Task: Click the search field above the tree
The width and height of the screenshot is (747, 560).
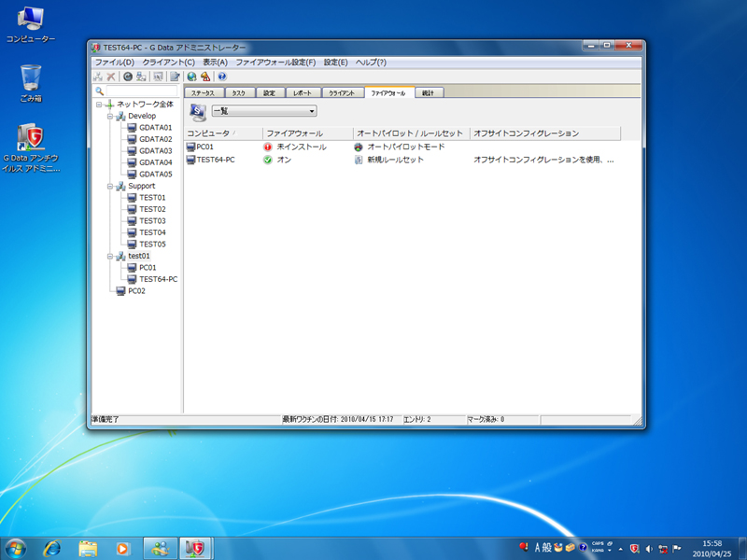Action: (143, 91)
